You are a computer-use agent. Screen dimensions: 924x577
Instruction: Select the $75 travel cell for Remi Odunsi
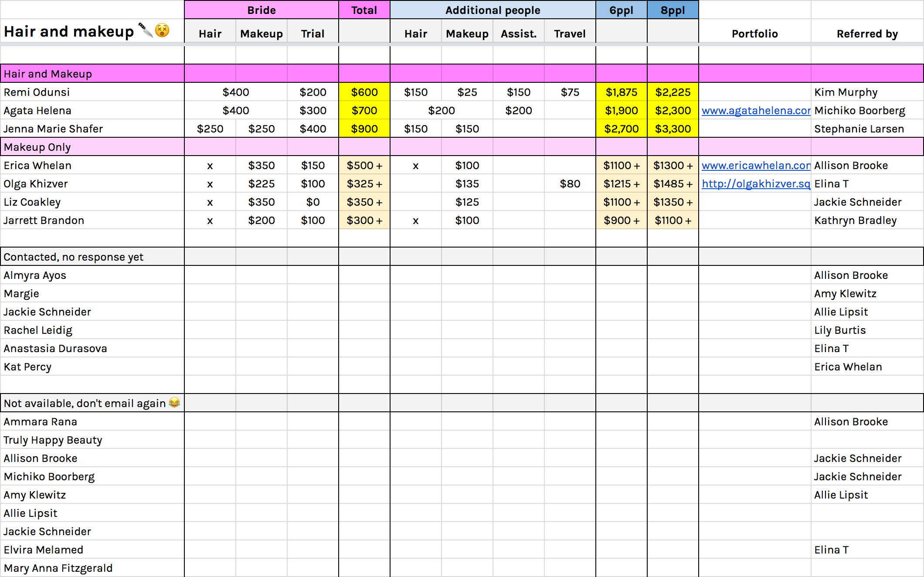click(x=570, y=92)
